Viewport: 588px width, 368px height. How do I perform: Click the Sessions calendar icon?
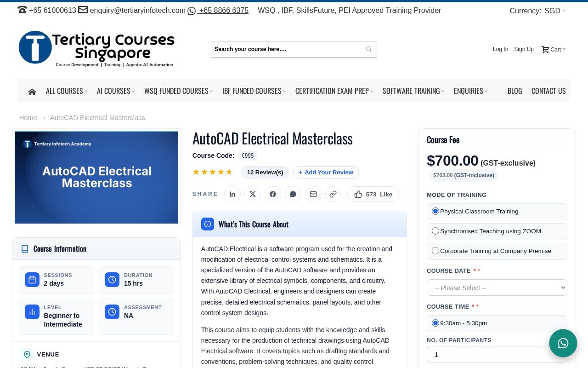coord(32,280)
